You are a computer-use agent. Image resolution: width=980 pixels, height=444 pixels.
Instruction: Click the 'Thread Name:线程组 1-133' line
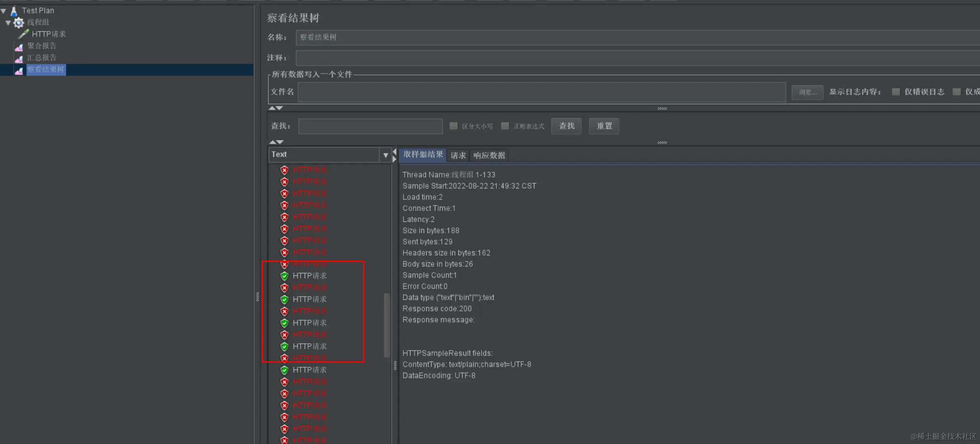[449, 175]
